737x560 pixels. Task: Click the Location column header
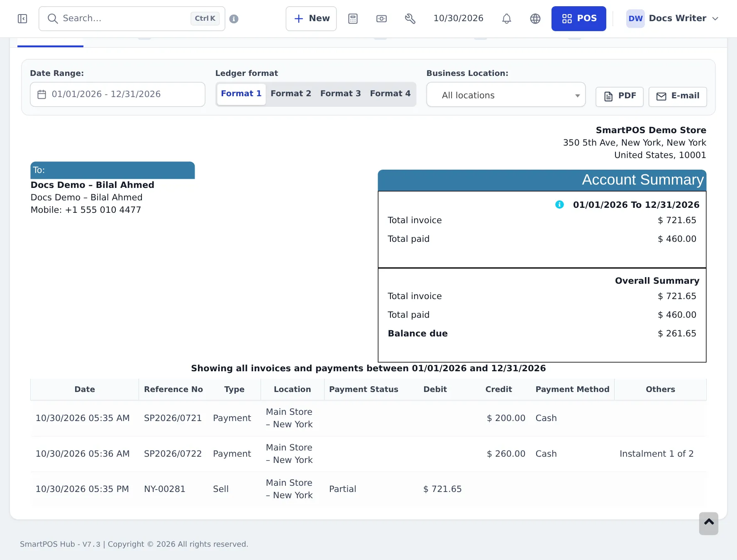(293, 390)
